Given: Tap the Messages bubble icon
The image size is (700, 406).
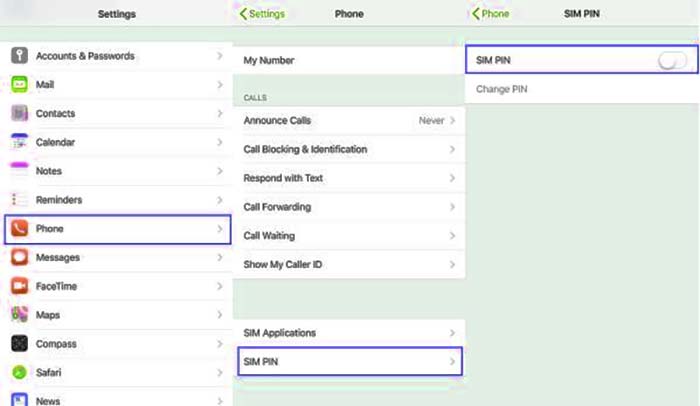Looking at the screenshot, I should [19, 257].
